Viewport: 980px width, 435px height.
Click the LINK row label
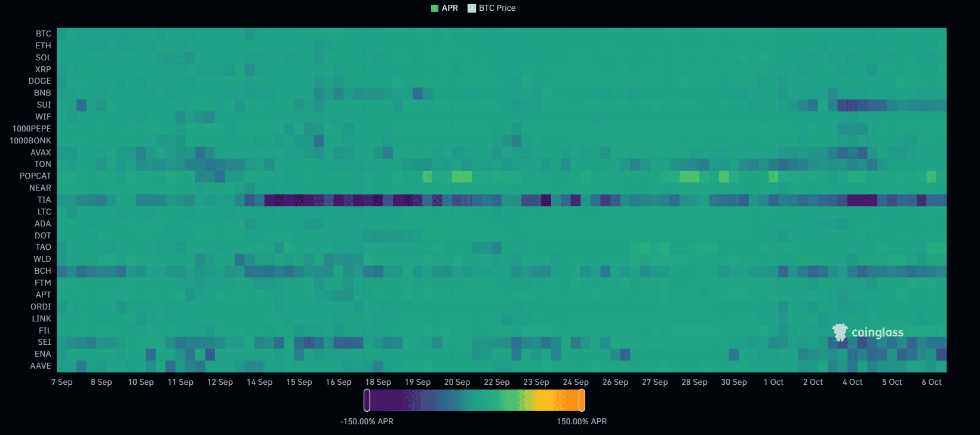point(42,318)
